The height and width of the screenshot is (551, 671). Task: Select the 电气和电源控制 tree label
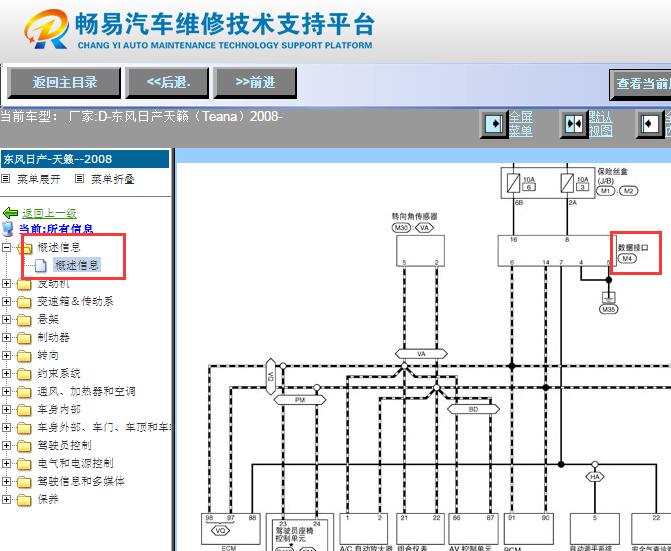pos(75,463)
